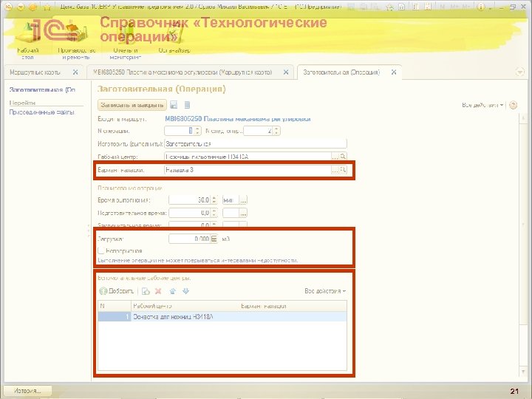Open the help question mark icon
The image size is (532, 399).
click(x=514, y=105)
